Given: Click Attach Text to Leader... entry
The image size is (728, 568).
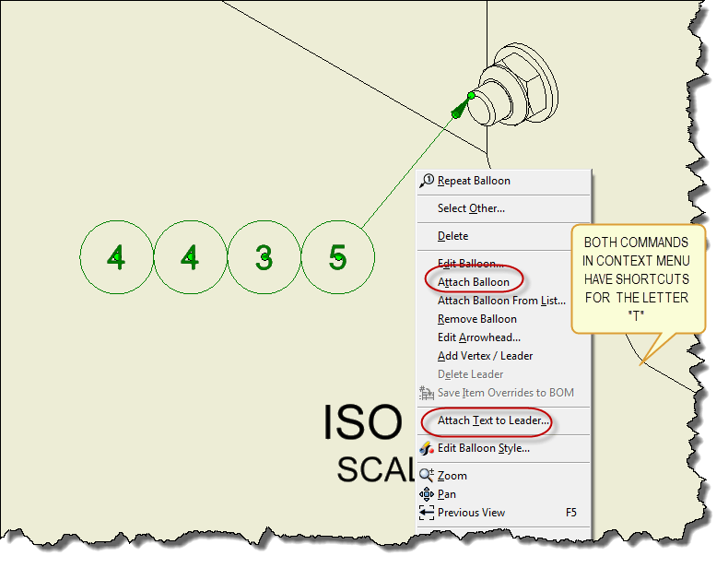Looking at the screenshot, I should pos(504,420).
